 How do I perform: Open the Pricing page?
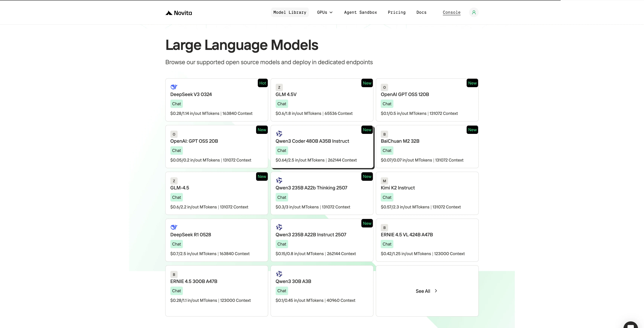[397, 12]
